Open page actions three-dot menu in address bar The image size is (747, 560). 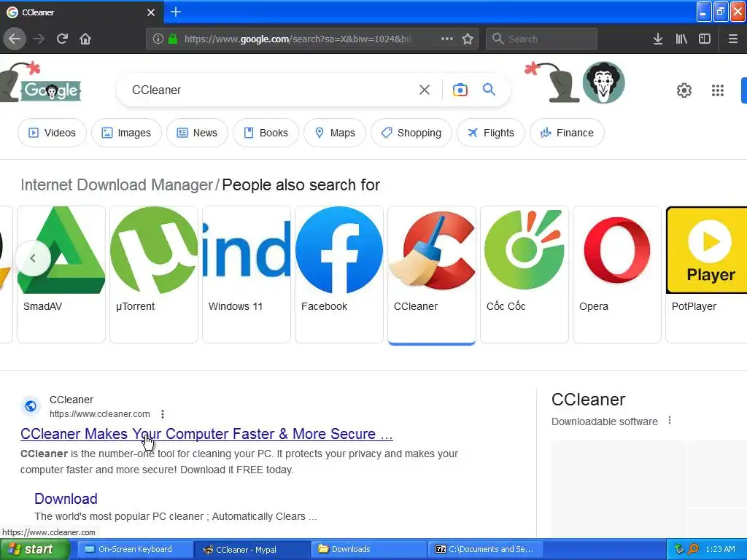click(447, 39)
